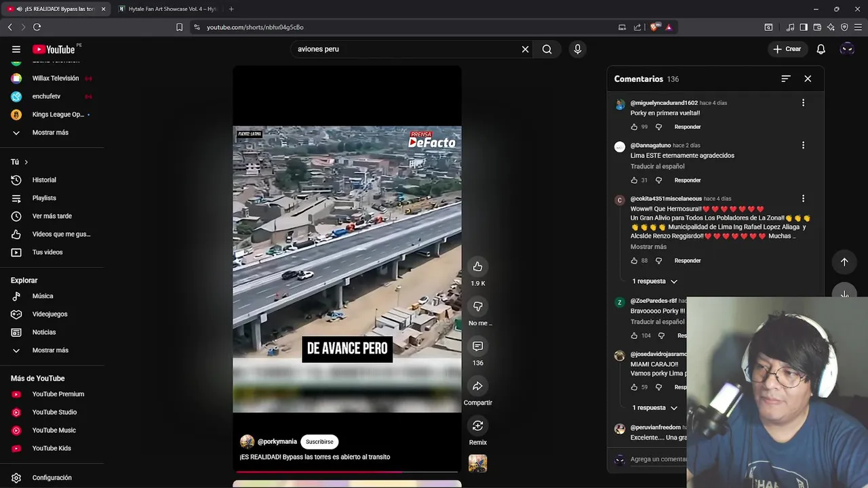Like cokita4351's comment (88)
The width and height of the screenshot is (868, 488).
pos(634,260)
